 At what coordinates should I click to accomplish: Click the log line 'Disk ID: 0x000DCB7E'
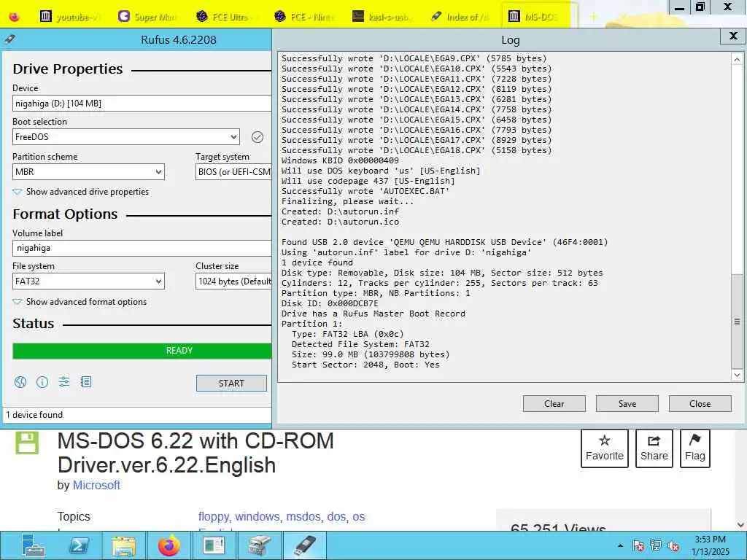tap(330, 303)
